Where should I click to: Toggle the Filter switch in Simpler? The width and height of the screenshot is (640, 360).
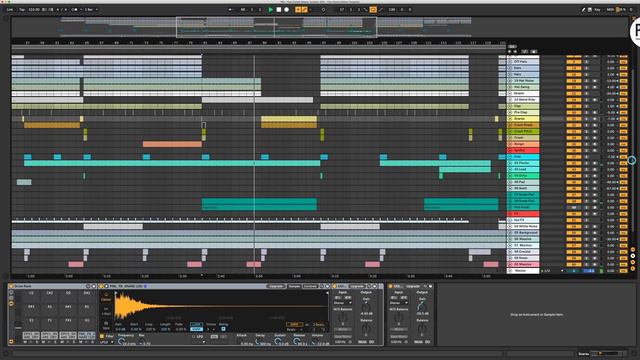(102, 336)
